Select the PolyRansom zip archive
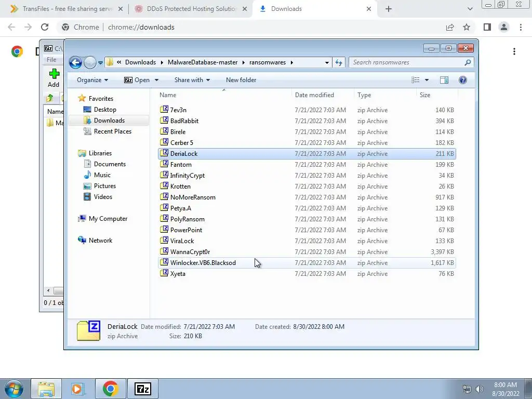 [x=307, y=219]
